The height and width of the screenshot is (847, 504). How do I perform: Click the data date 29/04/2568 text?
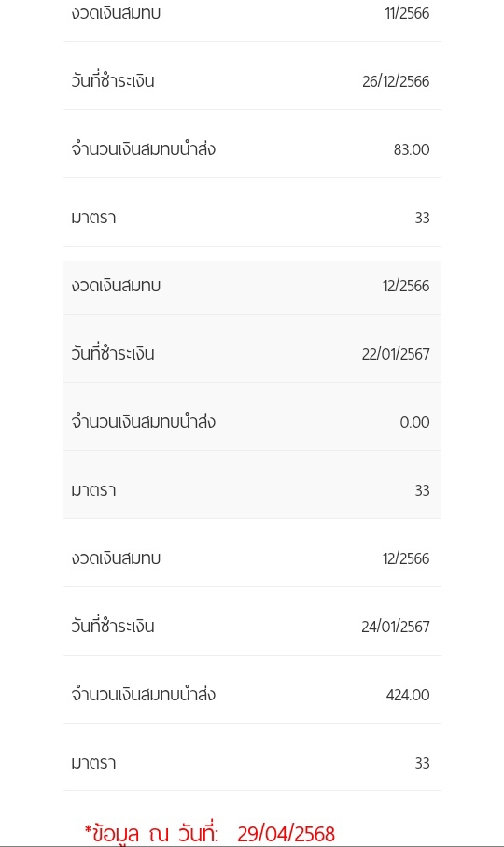[286, 834]
